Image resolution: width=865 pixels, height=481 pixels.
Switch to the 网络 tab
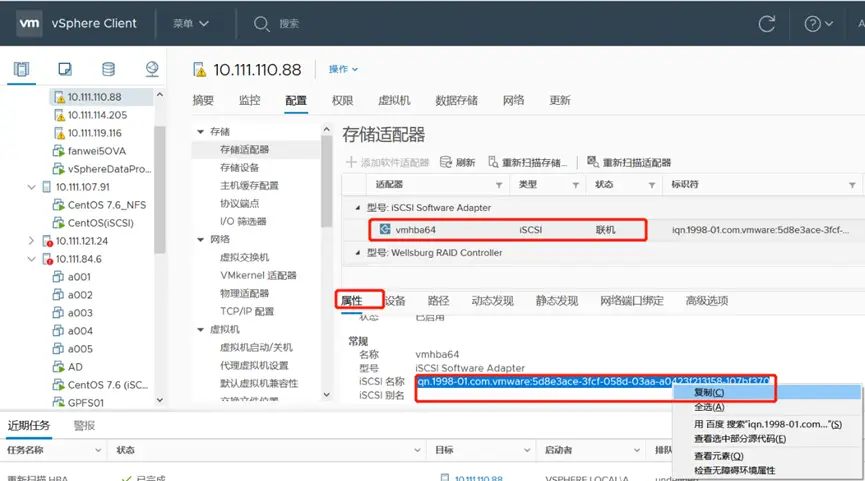(513, 100)
